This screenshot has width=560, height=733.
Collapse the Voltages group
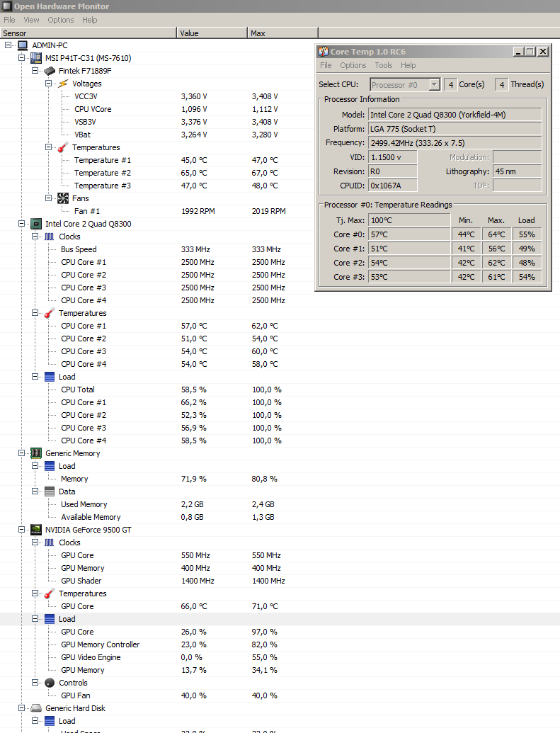click(49, 83)
